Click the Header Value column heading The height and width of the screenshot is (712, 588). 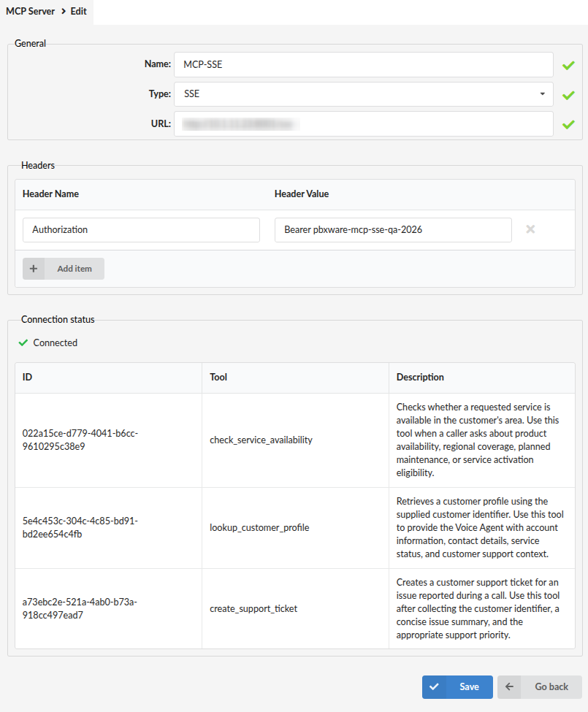[302, 194]
